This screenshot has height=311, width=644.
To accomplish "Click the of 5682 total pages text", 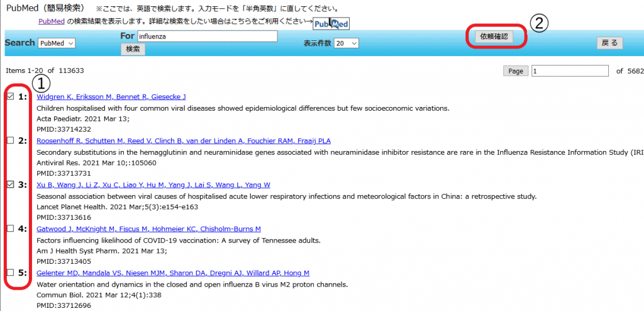I will coord(630,71).
